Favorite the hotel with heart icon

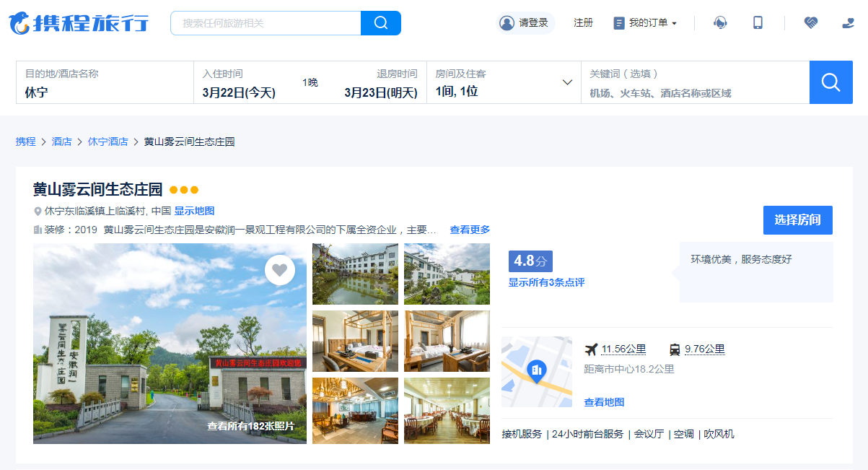tap(280, 270)
